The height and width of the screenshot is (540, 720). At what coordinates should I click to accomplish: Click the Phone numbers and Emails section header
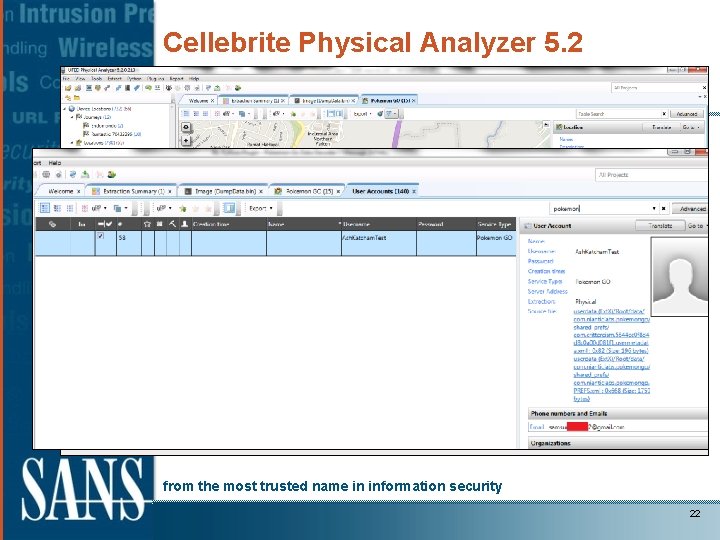click(x=617, y=413)
